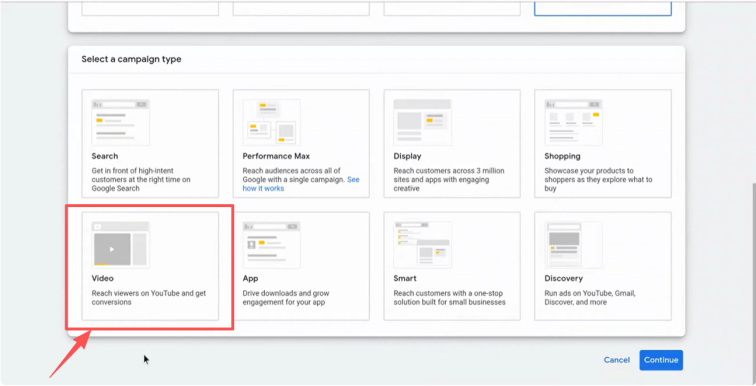
Task: Choose the App campaign type
Action: pyautogui.click(x=301, y=266)
